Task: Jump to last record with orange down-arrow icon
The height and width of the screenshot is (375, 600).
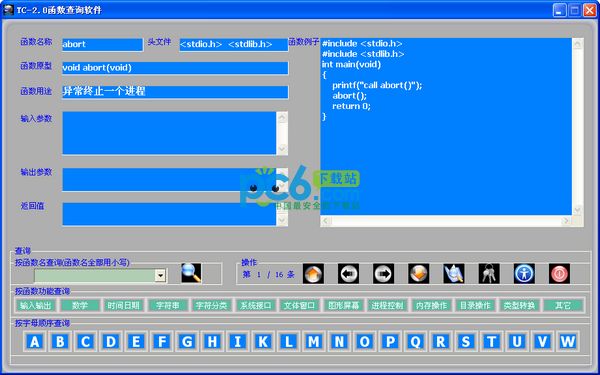Action: 419,274
